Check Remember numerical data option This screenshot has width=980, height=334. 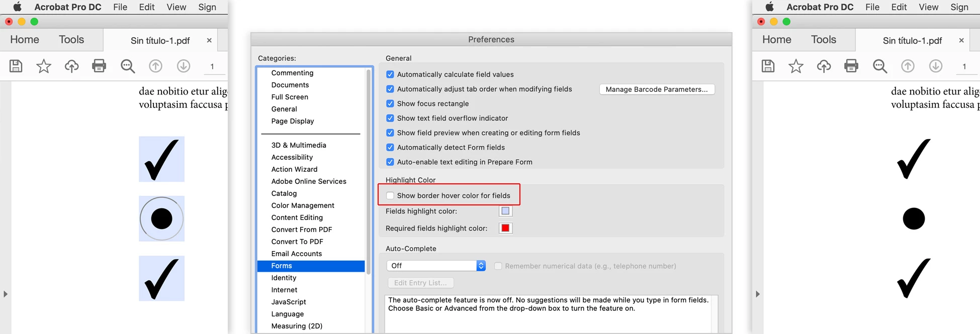tap(498, 266)
